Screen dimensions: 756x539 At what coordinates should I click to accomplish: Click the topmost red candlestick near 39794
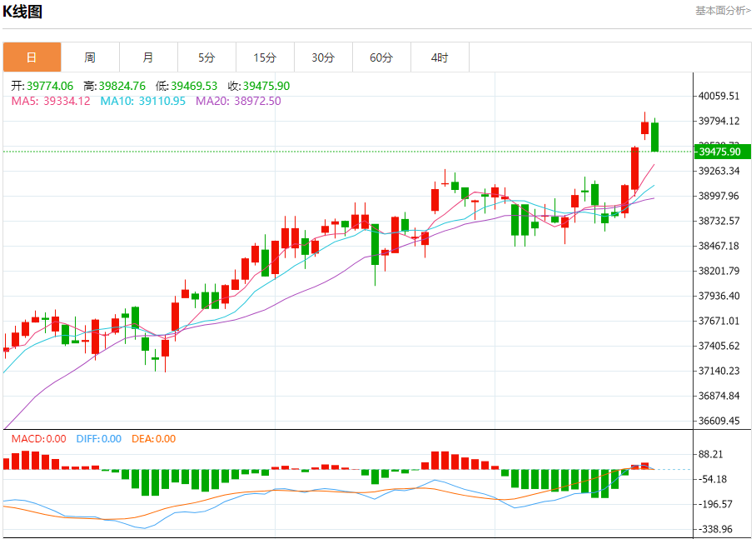point(644,127)
